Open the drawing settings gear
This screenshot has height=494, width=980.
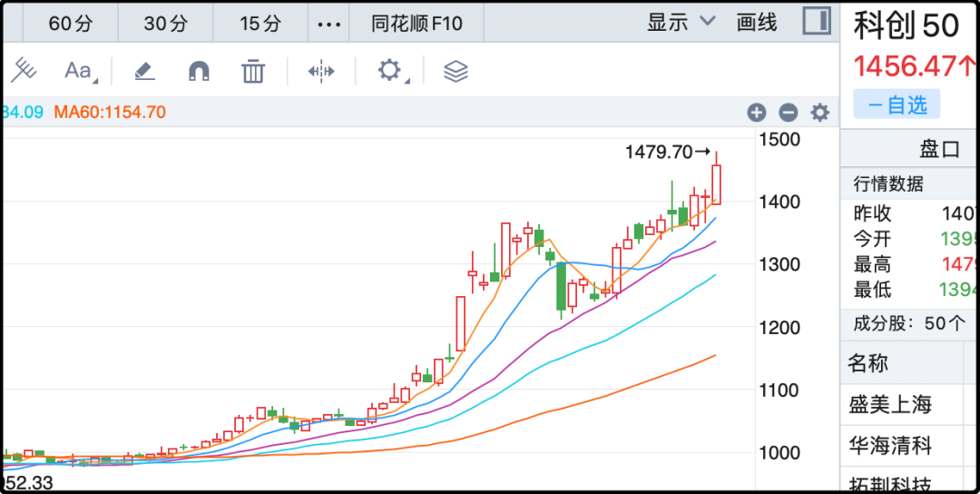pos(390,71)
